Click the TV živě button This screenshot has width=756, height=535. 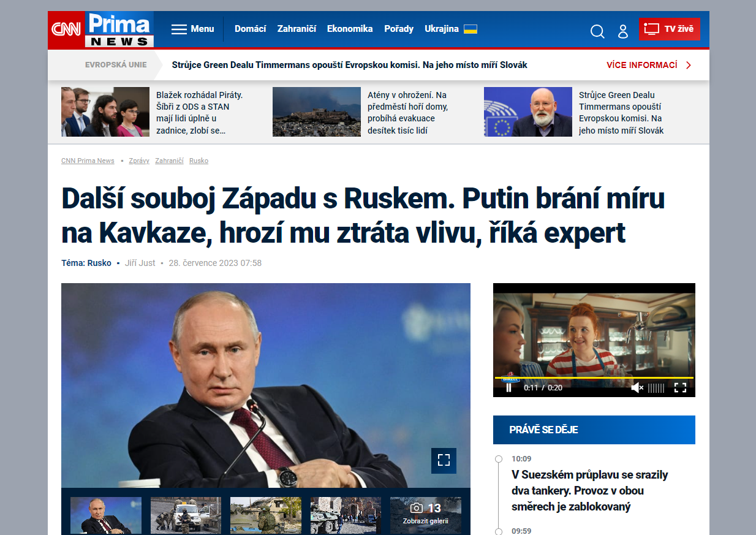[x=670, y=29]
